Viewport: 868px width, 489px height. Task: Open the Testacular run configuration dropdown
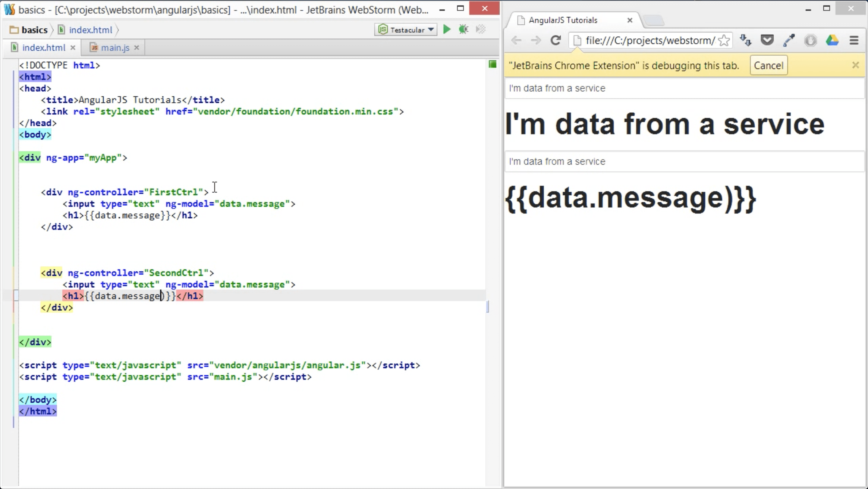pyautogui.click(x=406, y=30)
